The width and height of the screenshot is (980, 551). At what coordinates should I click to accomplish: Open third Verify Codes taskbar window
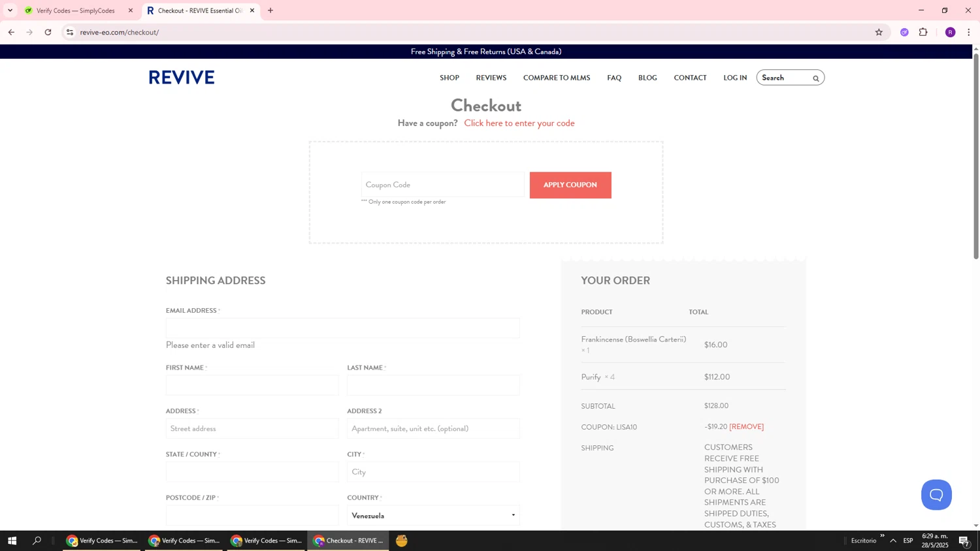[266, 541]
